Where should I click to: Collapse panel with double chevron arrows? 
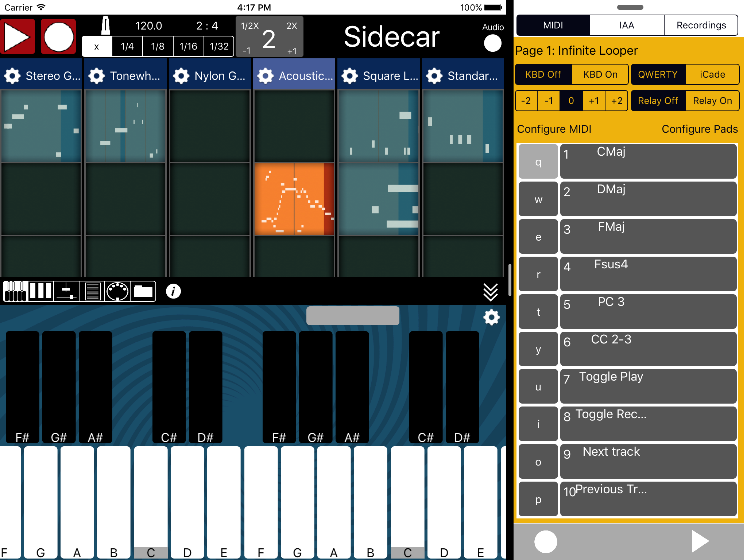[x=490, y=292]
